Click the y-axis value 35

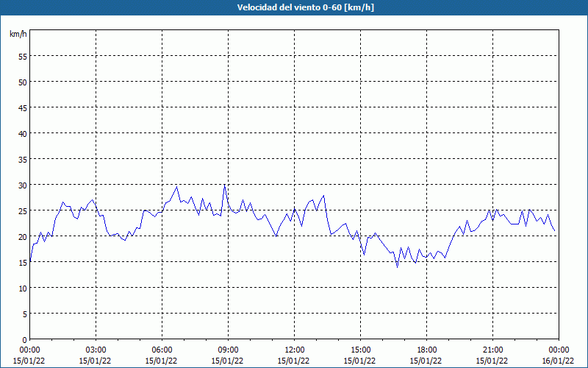[x=23, y=159]
